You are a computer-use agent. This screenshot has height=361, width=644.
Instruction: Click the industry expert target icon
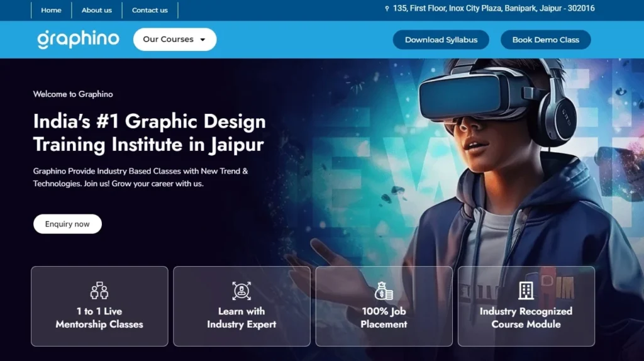(241, 291)
